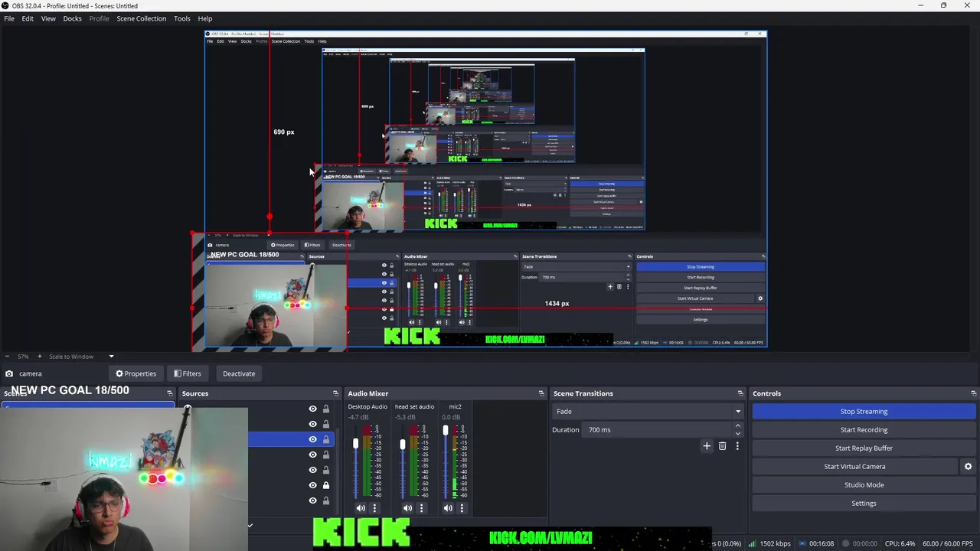Open the Fade transition type dropdown
The image size is (980, 551).
[x=647, y=412]
